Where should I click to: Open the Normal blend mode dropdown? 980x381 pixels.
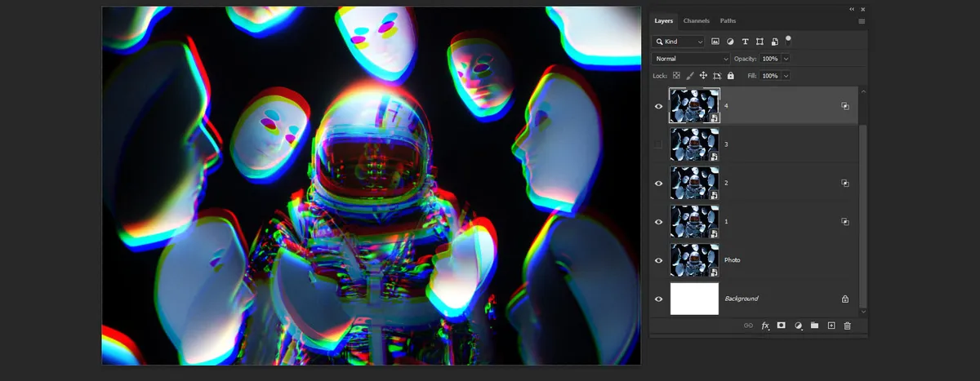[x=691, y=59]
